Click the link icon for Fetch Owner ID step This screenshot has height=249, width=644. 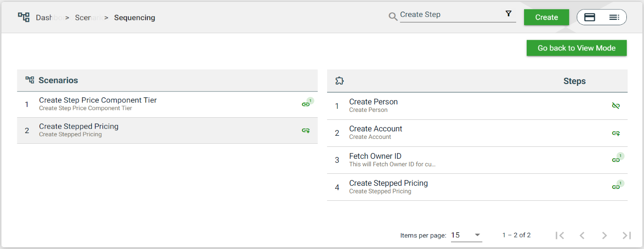tap(616, 160)
